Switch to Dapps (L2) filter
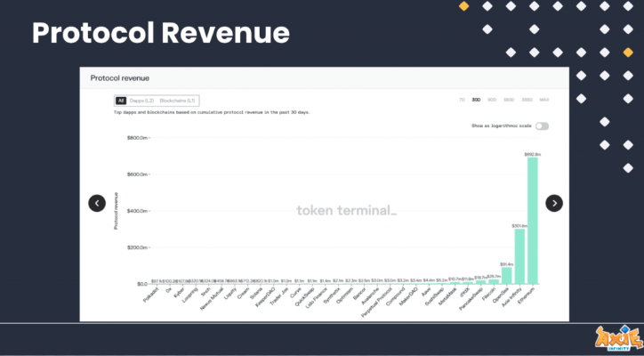Screen dimensions: 644x356 [x=141, y=101]
